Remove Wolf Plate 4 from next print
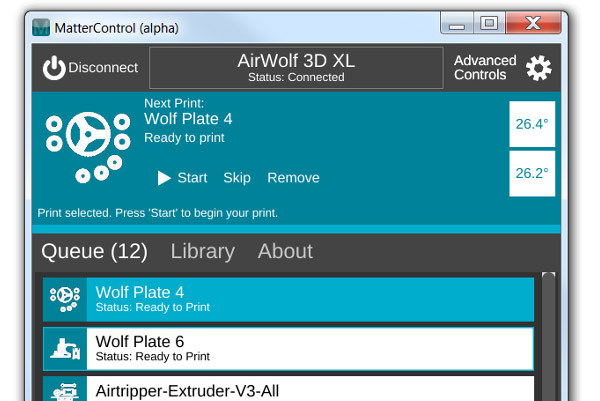Screen dimensions: 600x401 point(293,178)
